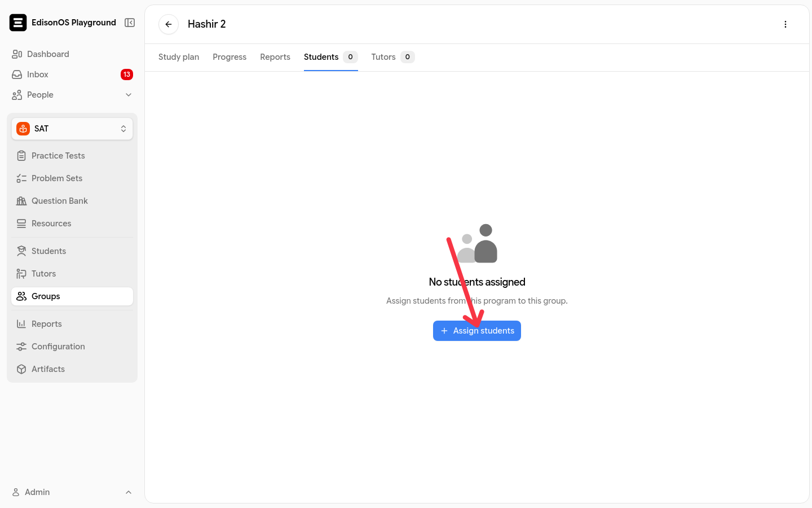The width and height of the screenshot is (812, 508).
Task: Open Dashboard from the sidebar
Action: pos(72,54)
